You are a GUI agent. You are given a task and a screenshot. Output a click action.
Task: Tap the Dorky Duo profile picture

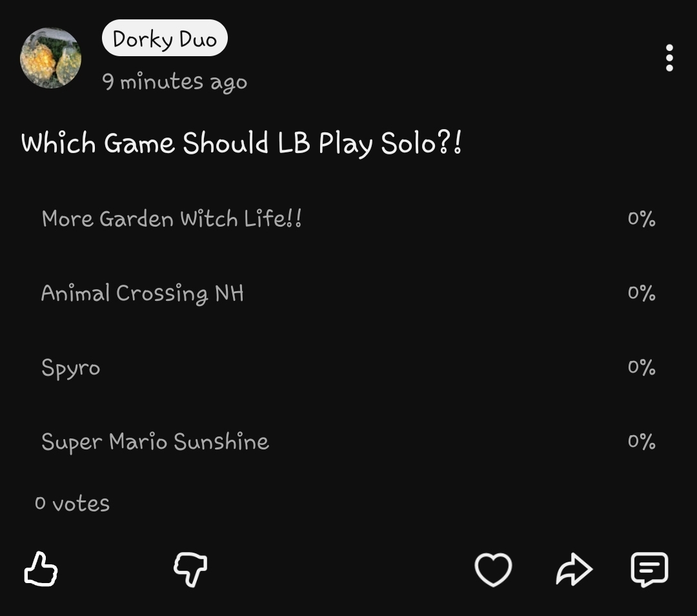pos(51,58)
